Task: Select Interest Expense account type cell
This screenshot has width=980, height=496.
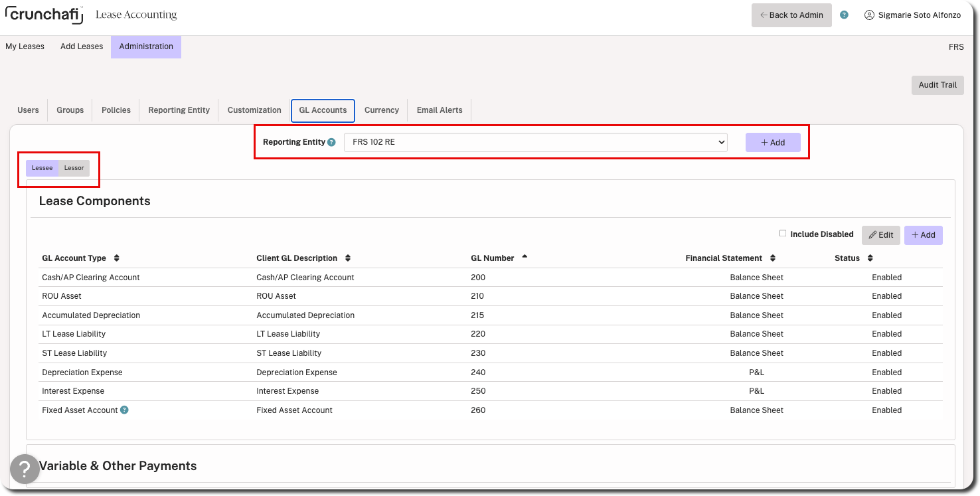Action: (x=73, y=391)
